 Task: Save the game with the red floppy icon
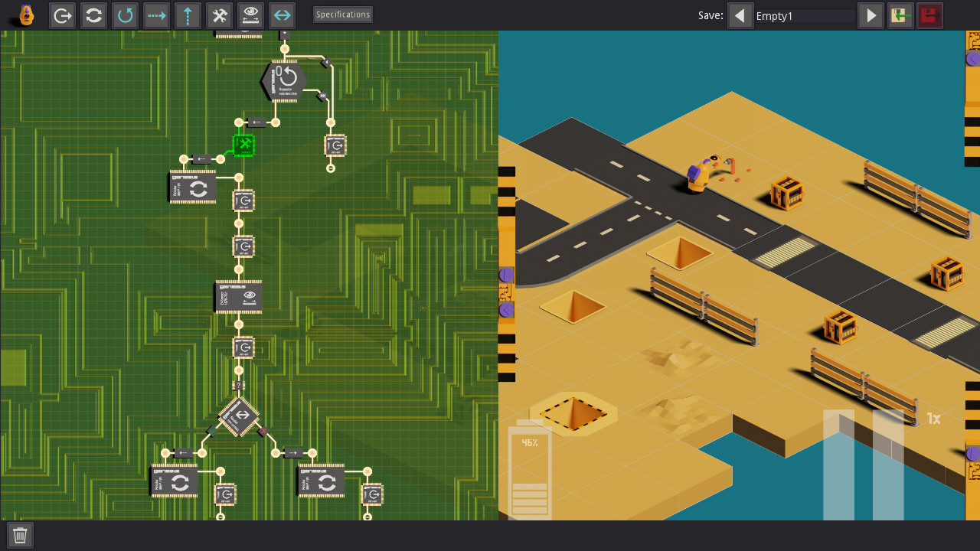929,15
